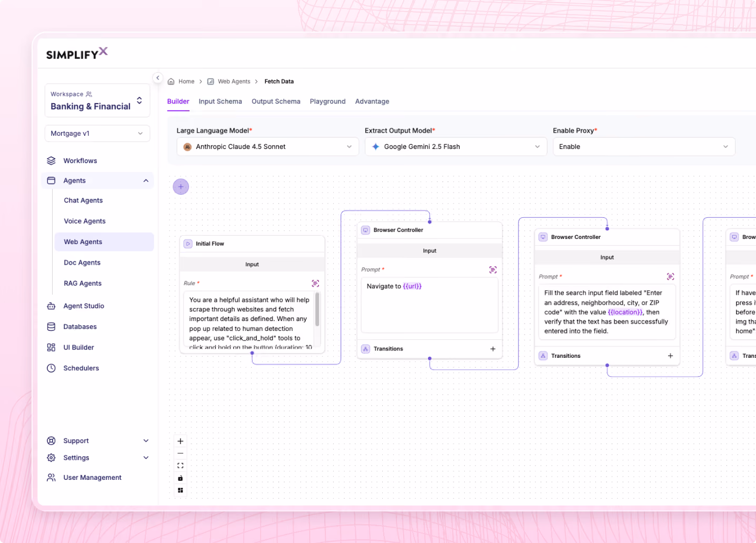This screenshot has width=756, height=543.
Task: Click the Settings gear icon
Action: click(x=51, y=458)
